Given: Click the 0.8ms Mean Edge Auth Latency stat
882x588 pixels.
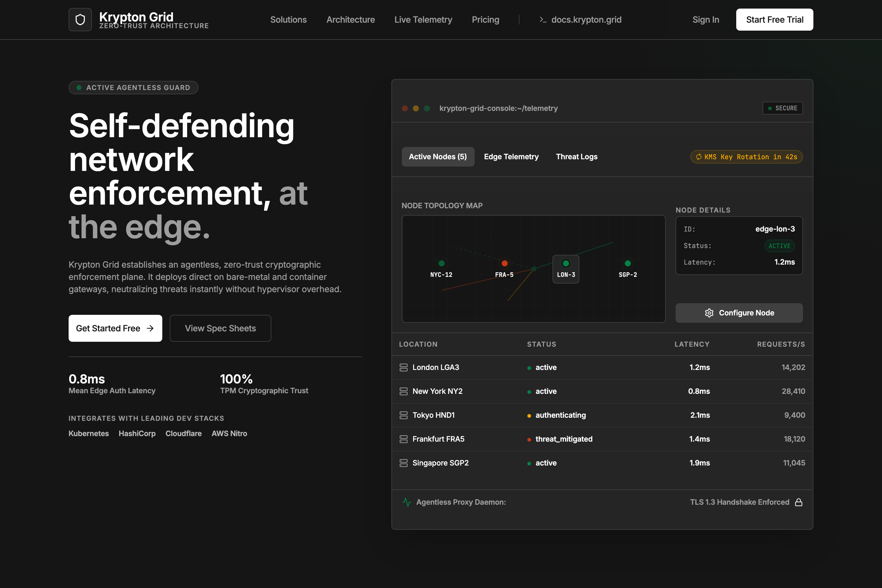Looking at the screenshot, I should (x=112, y=384).
